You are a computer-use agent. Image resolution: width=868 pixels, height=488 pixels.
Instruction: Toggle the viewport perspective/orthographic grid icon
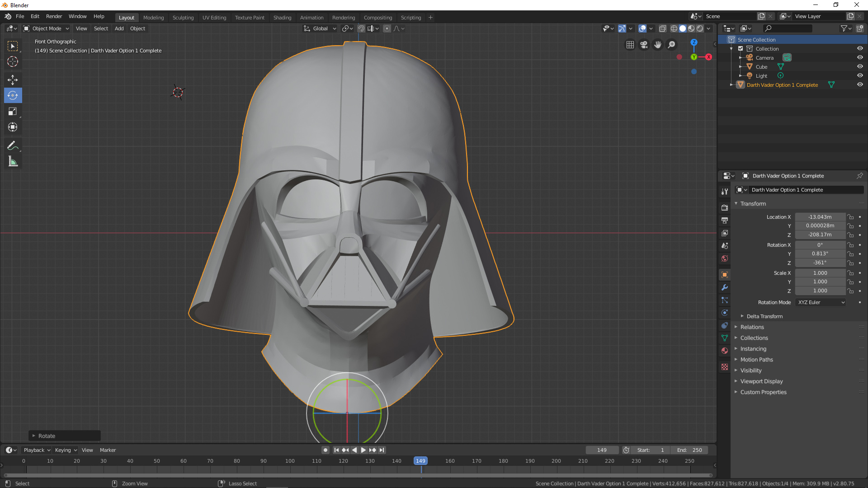(x=630, y=45)
